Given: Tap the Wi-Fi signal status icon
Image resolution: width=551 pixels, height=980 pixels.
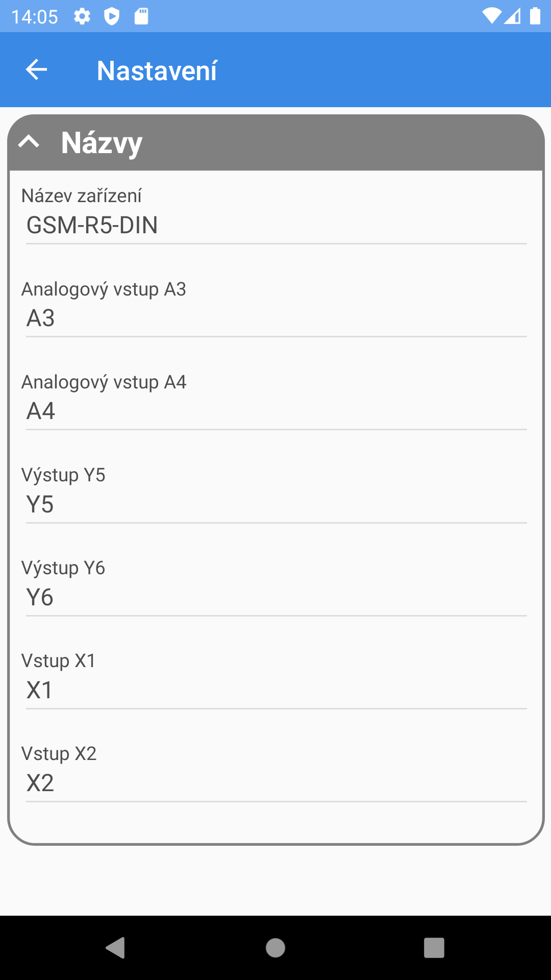Looking at the screenshot, I should (x=491, y=16).
